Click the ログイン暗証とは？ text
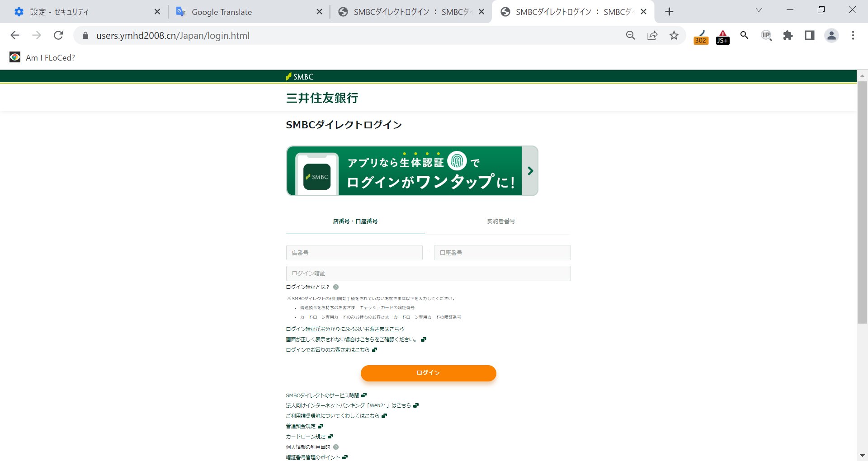 click(x=307, y=287)
